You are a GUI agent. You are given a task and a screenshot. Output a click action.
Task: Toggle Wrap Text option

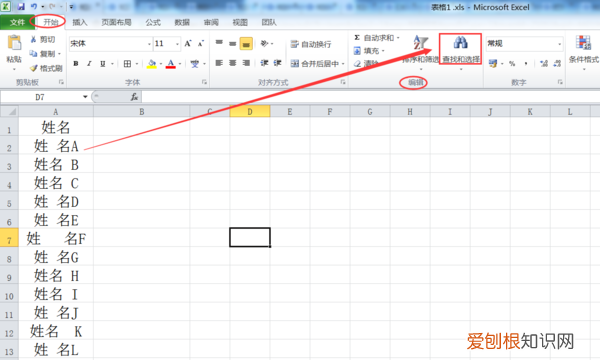[294, 44]
